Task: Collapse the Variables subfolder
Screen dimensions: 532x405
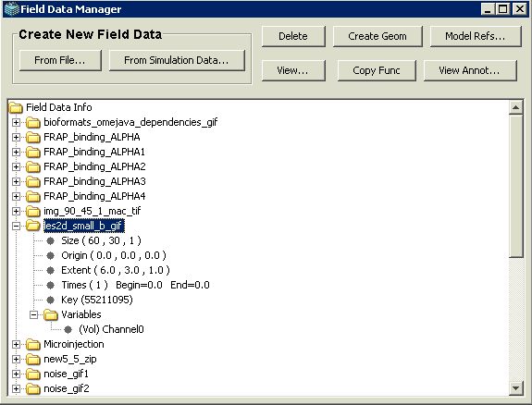Action: [x=33, y=314]
